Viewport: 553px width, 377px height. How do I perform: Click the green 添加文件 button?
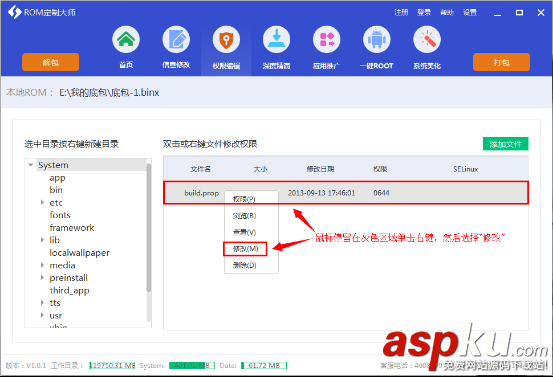(505, 144)
